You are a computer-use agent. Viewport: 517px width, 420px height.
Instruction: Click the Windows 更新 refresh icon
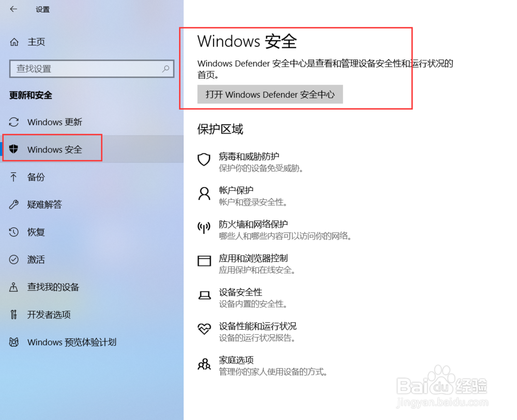(x=13, y=122)
